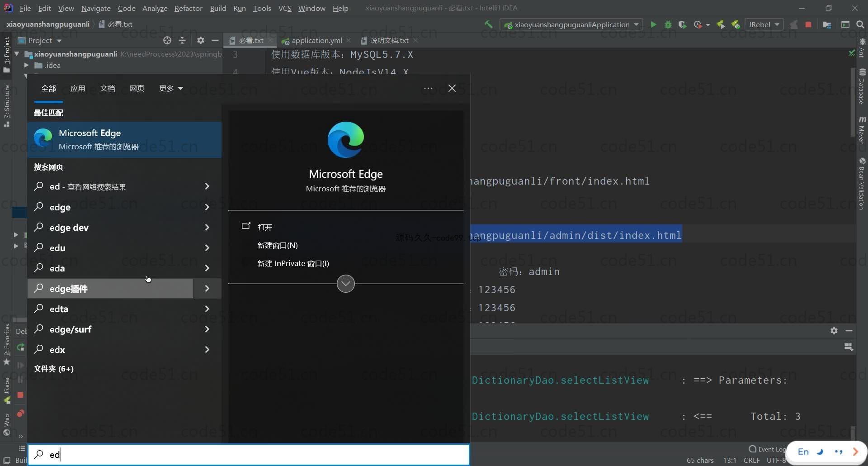This screenshot has height=466, width=868.
Task: Click the edta search suggestion
Action: (111, 309)
